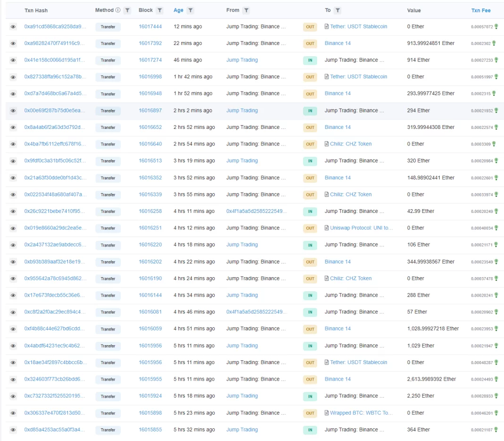This screenshot has height=441, width=504.
Task: Click Transfer badge for transaction 0xc7327332f525520195
Action: 108,397
